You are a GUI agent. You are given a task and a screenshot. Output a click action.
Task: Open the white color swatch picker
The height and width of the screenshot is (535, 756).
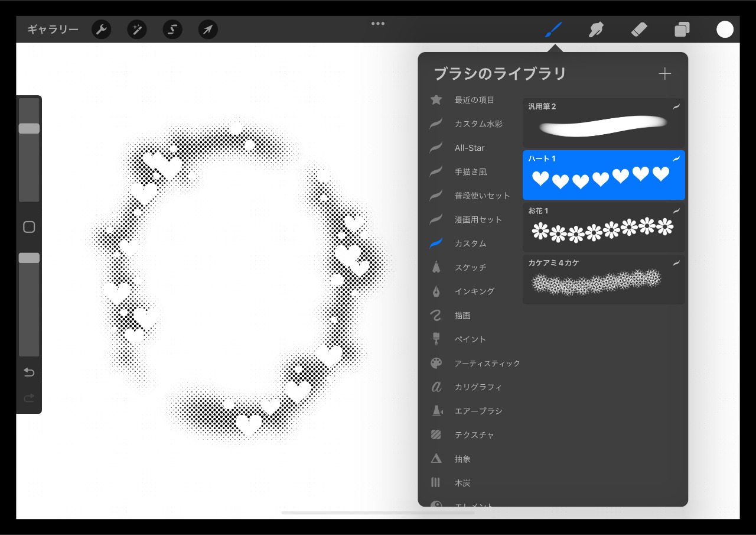click(725, 30)
